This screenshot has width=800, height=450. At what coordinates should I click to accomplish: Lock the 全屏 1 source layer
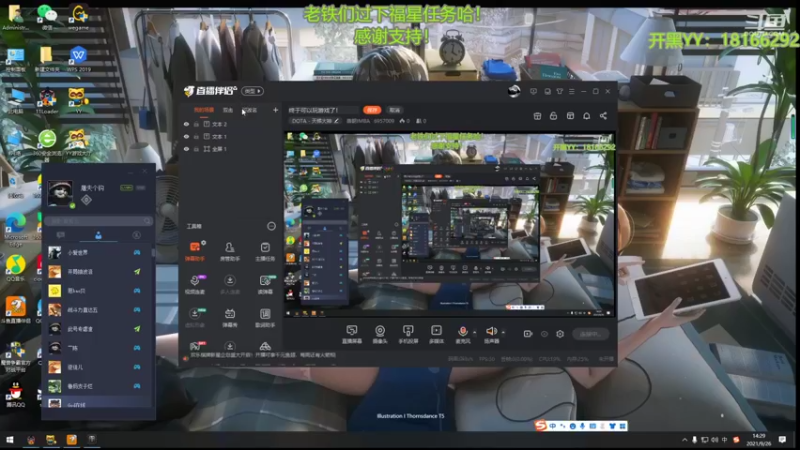tap(196, 149)
